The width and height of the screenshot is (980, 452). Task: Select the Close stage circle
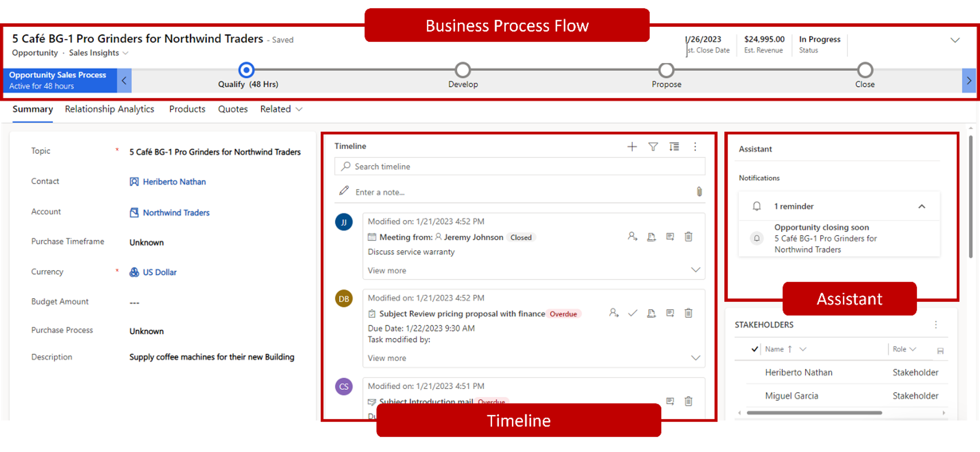pos(865,70)
